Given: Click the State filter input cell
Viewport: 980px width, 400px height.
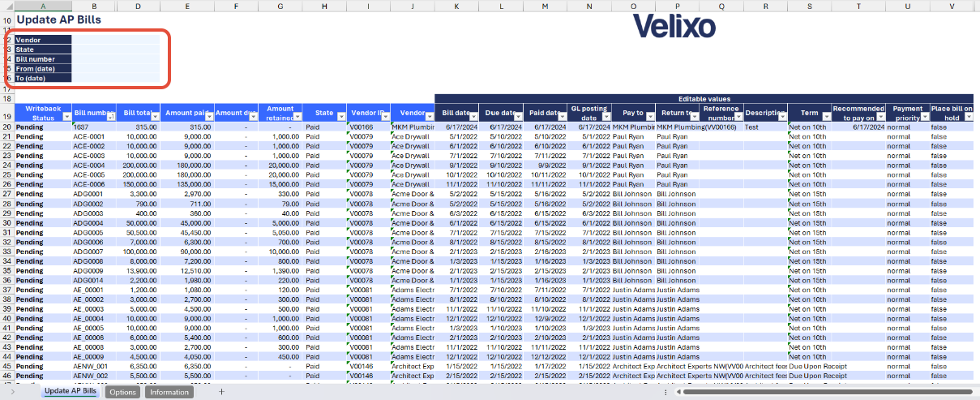Looking at the screenshot, I should click(x=116, y=49).
